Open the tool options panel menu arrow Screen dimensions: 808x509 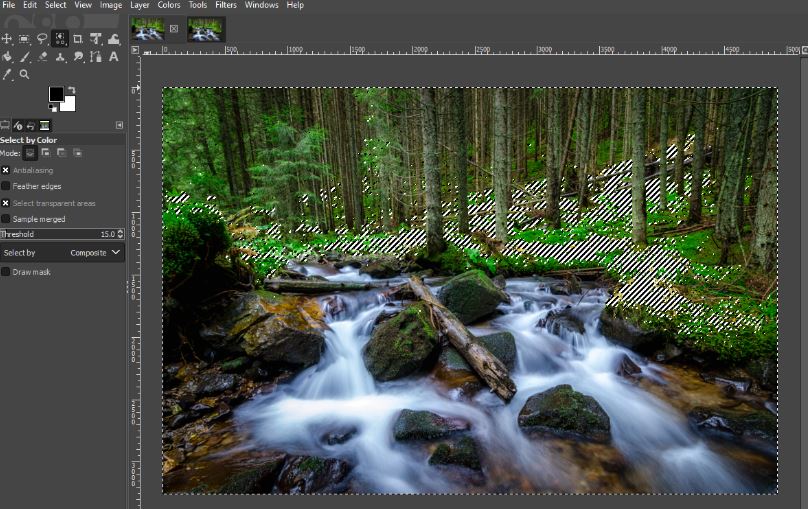(x=119, y=125)
